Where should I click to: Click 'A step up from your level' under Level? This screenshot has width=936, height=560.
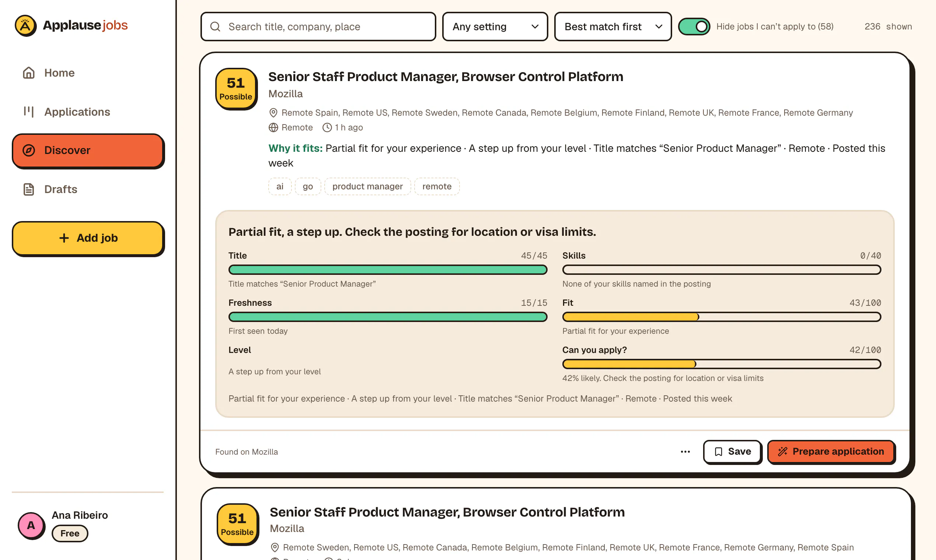tap(275, 372)
